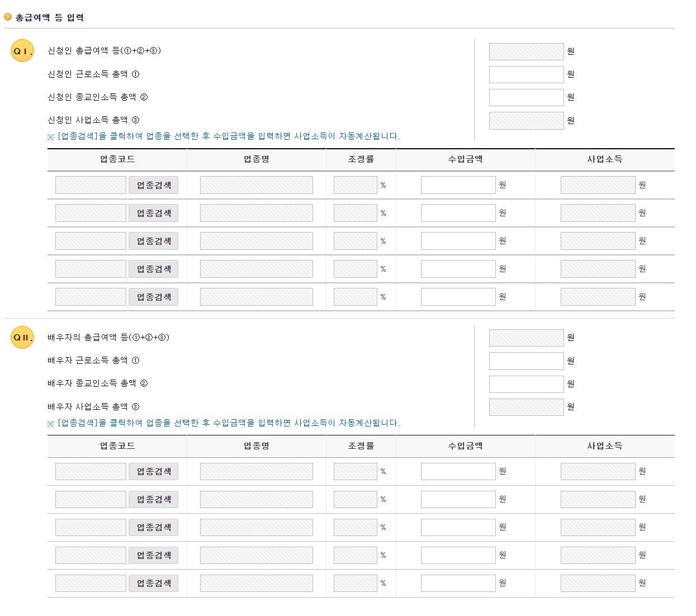
Task: Focus 수입금액 input in fourth 신청인 table row
Action: [x=458, y=269]
